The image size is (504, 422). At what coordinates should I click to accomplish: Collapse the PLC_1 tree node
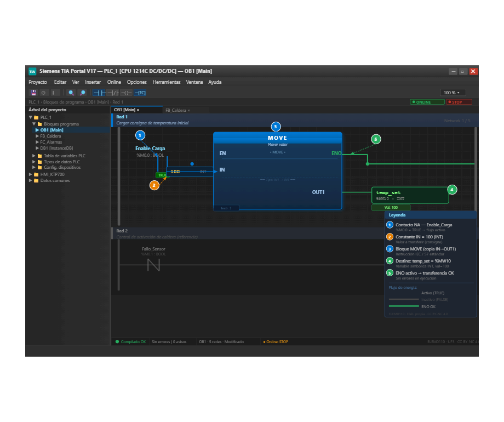click(x=31, y=117)
